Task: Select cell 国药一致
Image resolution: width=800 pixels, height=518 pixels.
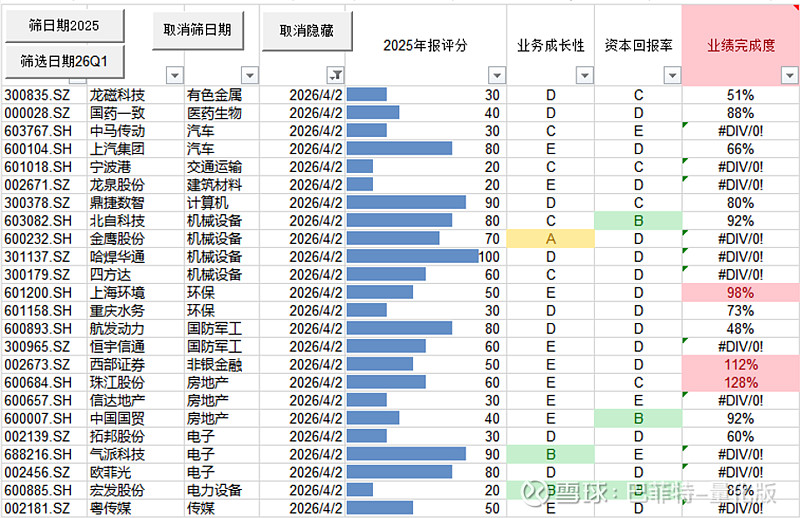Action: (x=136, y=113)
